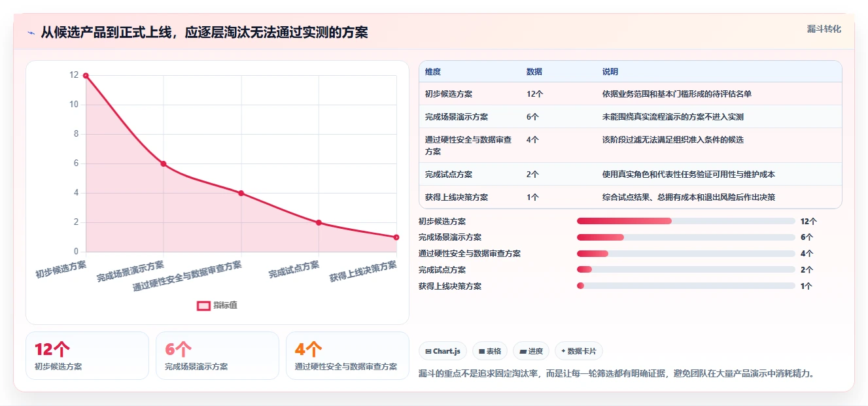Click the 完成试点方案 x-axis label on the chart
The image size is (868, 406).
[294, 269]
